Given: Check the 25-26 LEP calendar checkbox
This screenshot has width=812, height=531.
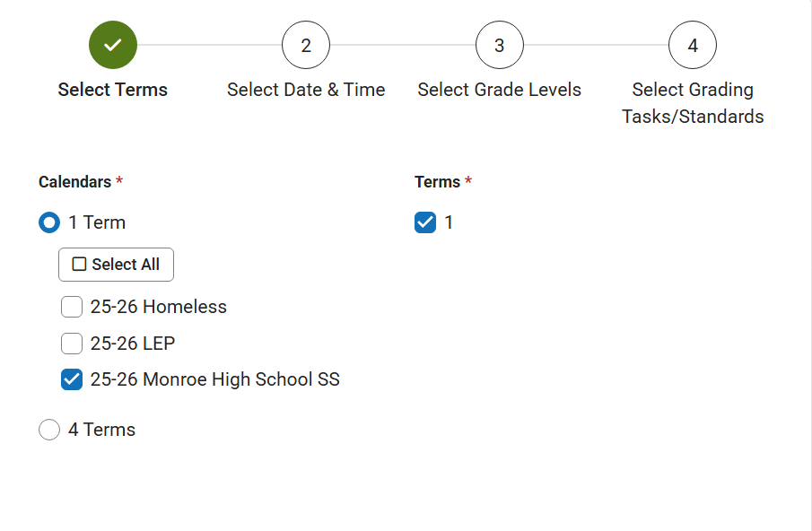Looking at the screenshot, I should (71, 343).
